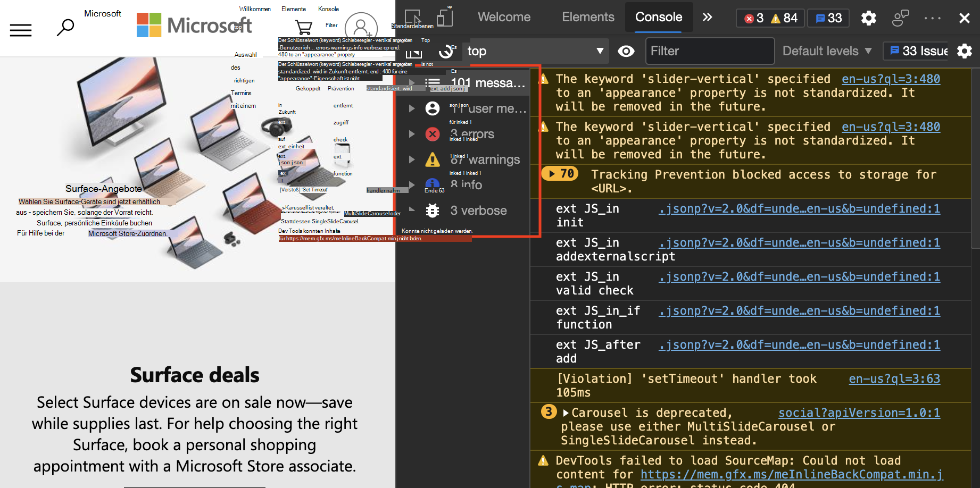Screen dimensions: 980x488
Task: Expand the Carousel deprecated message arrow
Action: (566, 413)
